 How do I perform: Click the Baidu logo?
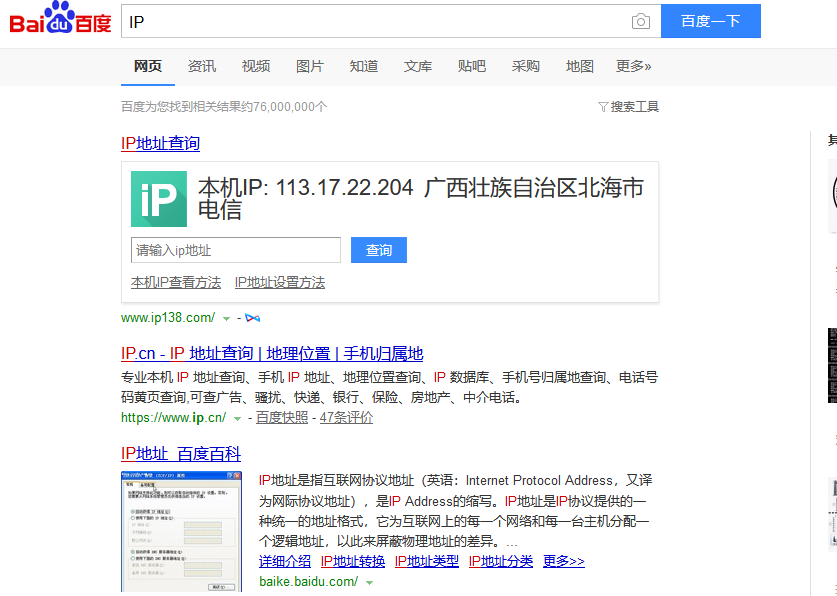[x=60, y=20]
